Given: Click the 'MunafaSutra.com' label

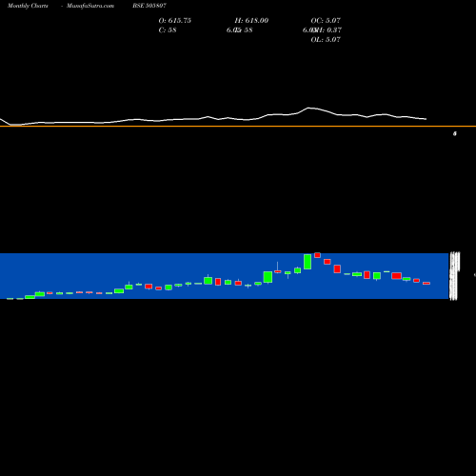Looking at the screenshot, I should 90,6.
